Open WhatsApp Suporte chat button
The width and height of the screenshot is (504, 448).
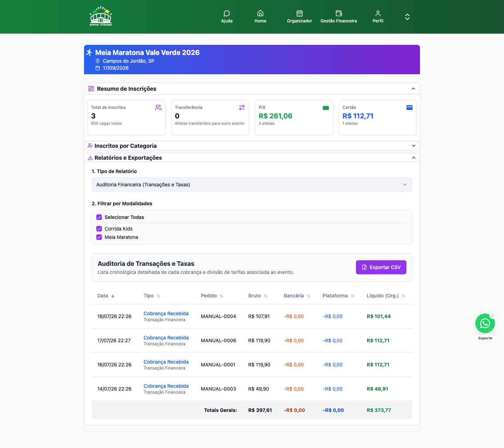click(x=485, y=323)
